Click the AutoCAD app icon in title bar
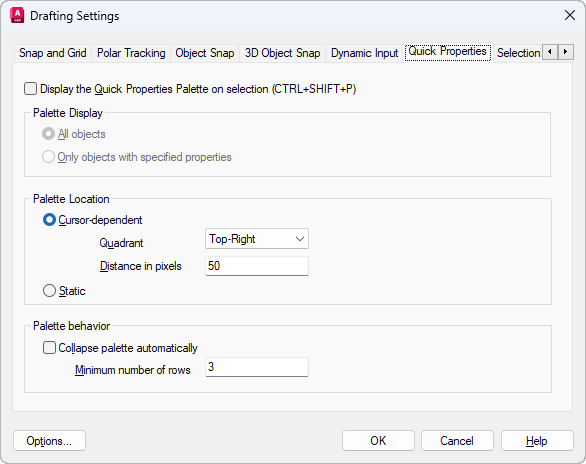Screen dimensions: 586x464 (17, 16)
